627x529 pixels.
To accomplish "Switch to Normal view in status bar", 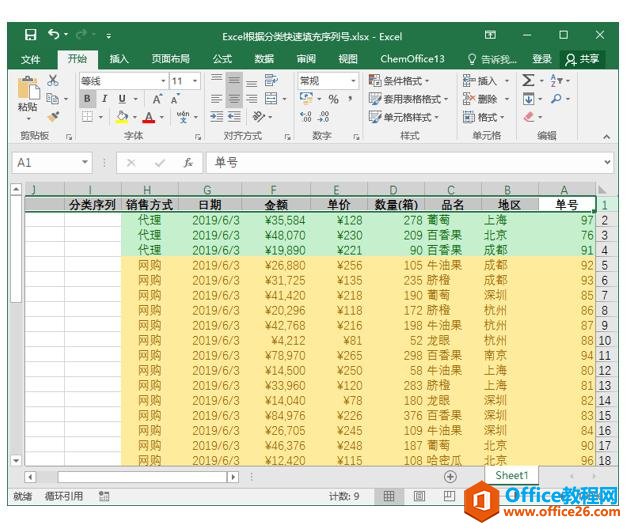I will (x=389, y=496).
